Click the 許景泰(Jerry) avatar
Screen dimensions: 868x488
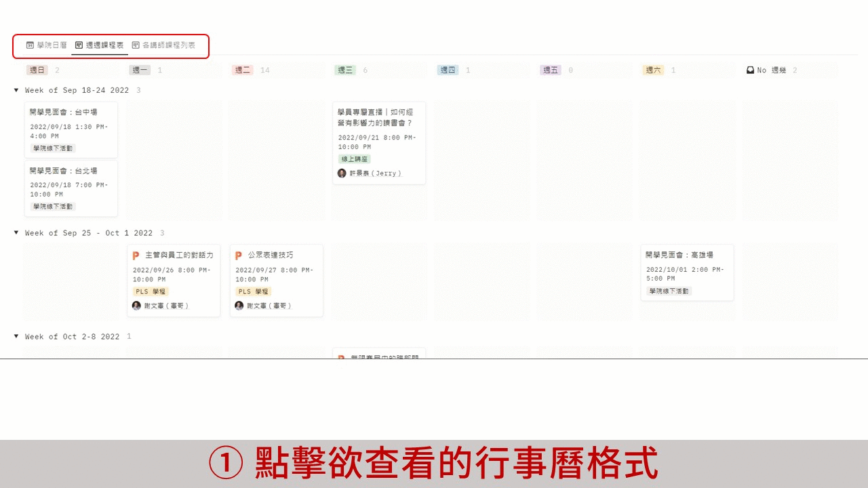click(342, 174)
